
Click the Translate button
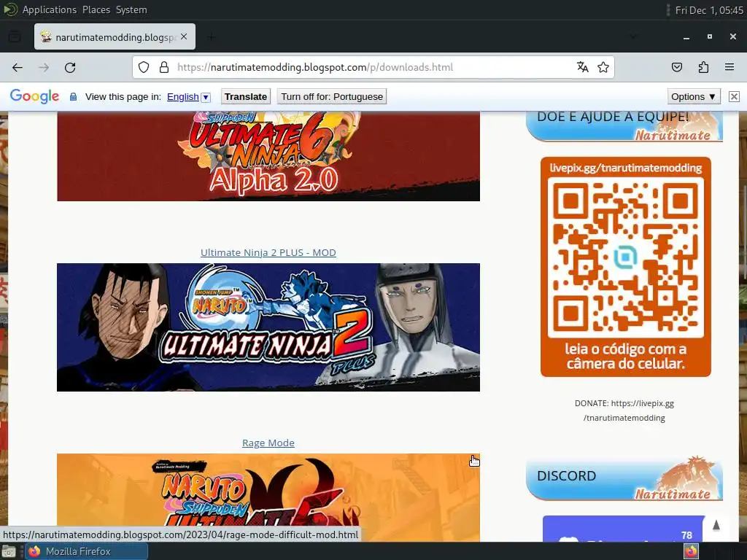(x=245, y=97)
